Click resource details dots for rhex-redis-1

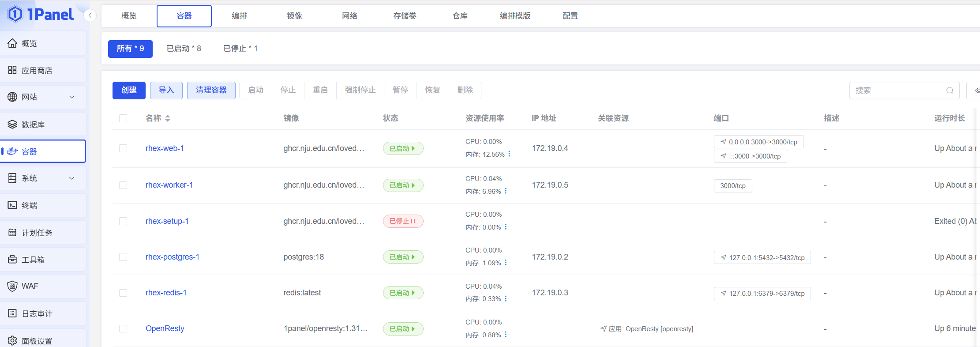pyautogui.click(x=506, y=299)
